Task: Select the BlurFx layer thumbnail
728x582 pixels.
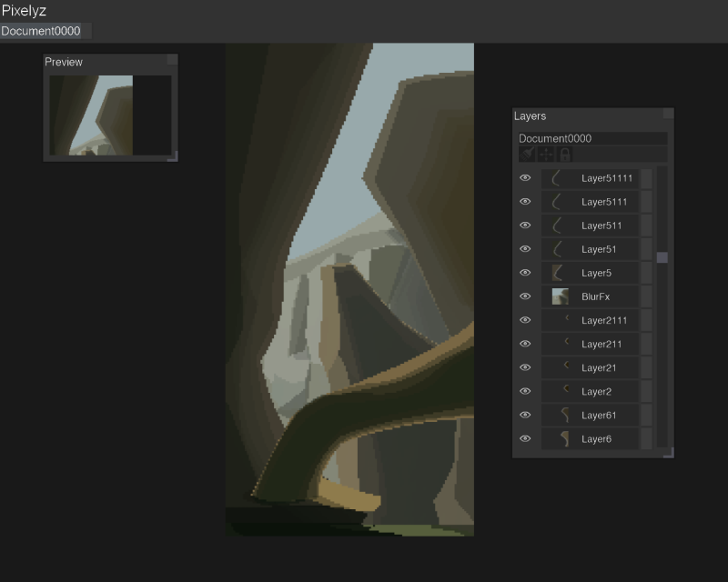Action: tap(560, 296)
